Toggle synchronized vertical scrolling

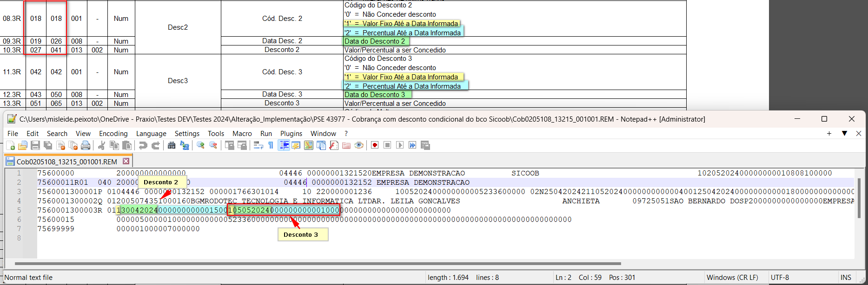[x=230, y=146]
